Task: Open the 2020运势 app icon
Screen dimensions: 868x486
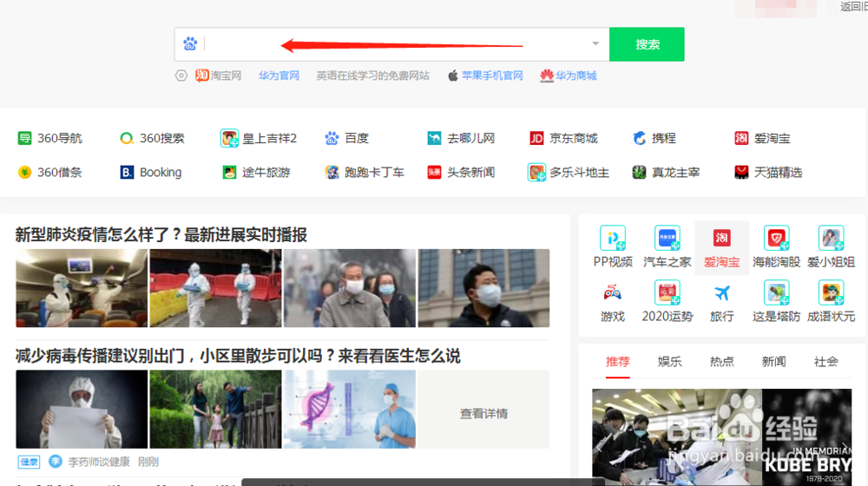Action: click(x=667, y=292)
